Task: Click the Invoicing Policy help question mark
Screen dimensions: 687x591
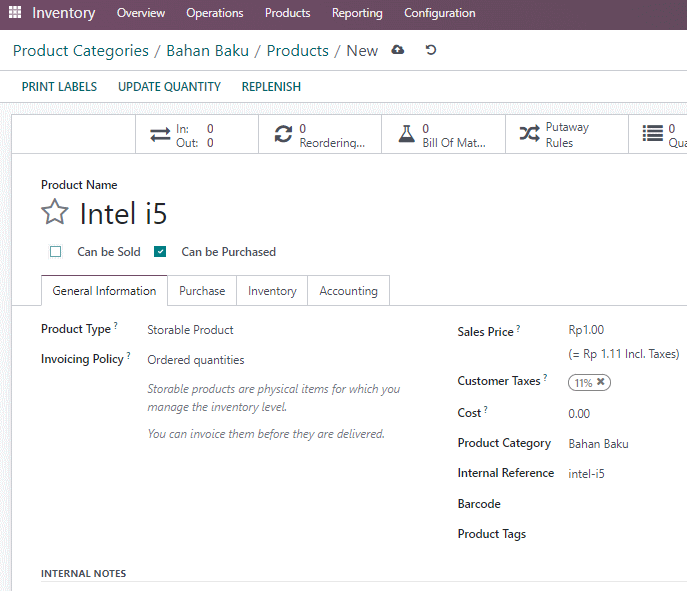Action: point(128,355)
